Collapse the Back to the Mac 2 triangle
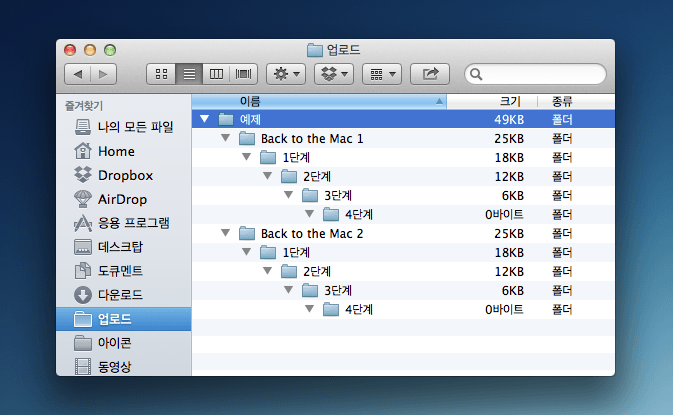Image resolution: width=673 pixels, height=415 pixels. 226,233
